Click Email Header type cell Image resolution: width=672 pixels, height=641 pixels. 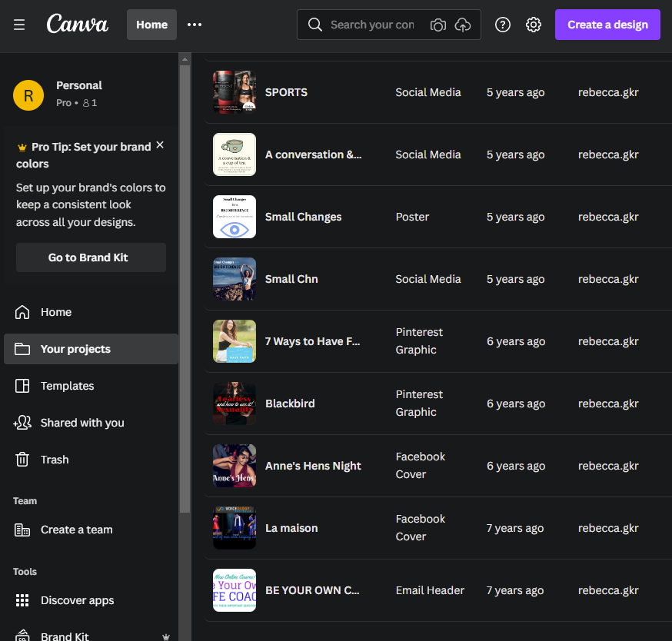(430, 590)
